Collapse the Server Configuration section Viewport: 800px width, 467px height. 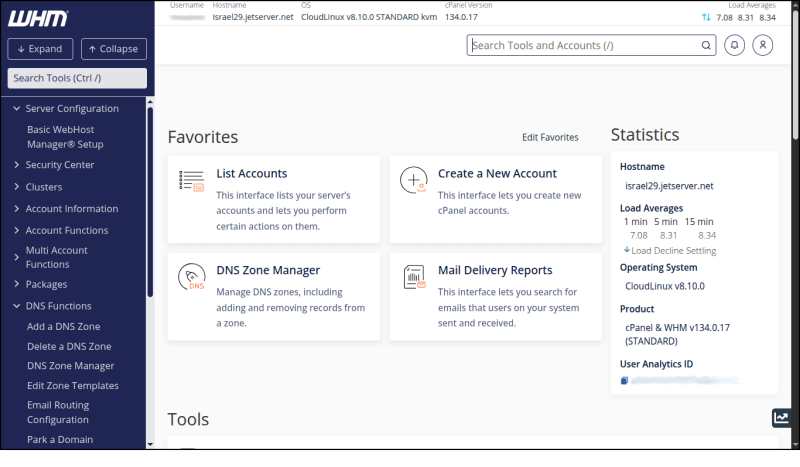pos(16,109)
